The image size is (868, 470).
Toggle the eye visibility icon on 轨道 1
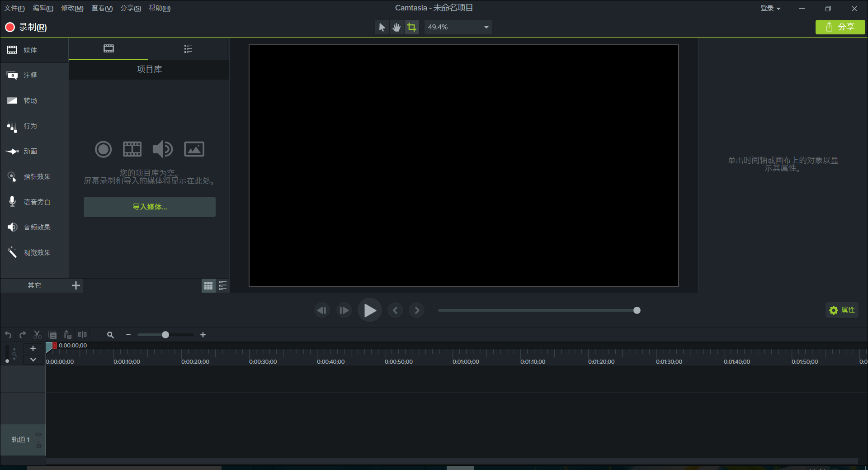point(38,434)
